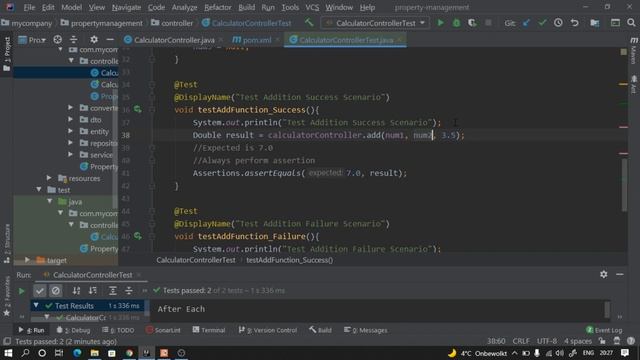Hide the Project tool window
Image resolution: width=640 pixels, height=360 pixels.
click(110, 40)
